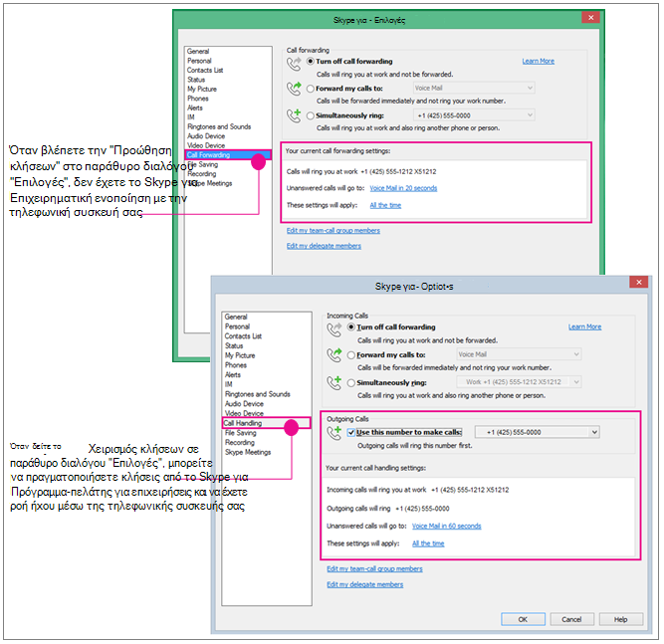Select IM in the Options window list

click(228, 384)
